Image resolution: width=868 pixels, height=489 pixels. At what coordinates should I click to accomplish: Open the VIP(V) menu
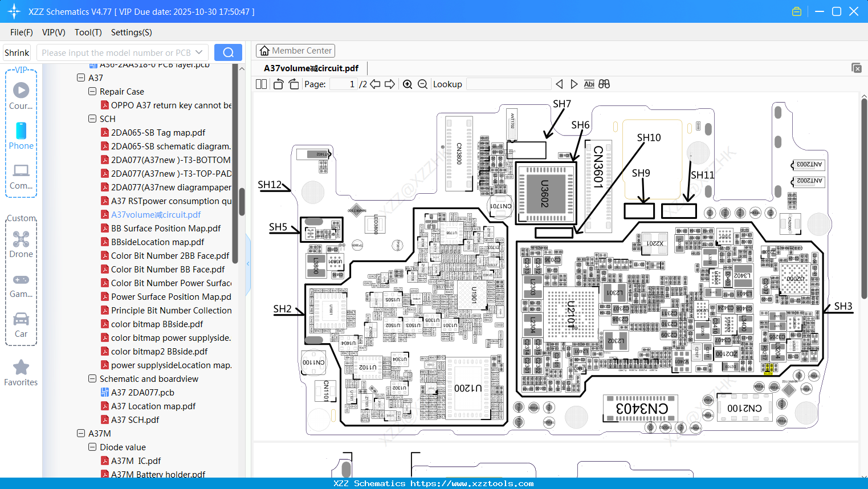[x=54, y=32]
